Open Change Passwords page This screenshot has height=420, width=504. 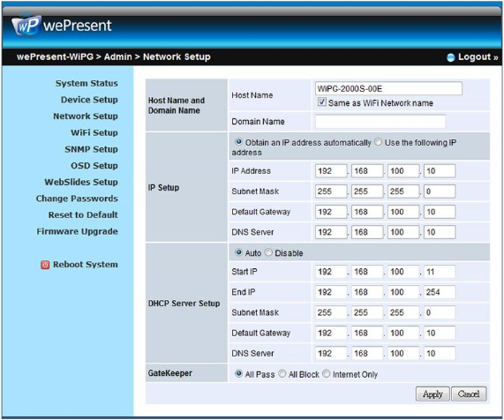coord(77,199)
